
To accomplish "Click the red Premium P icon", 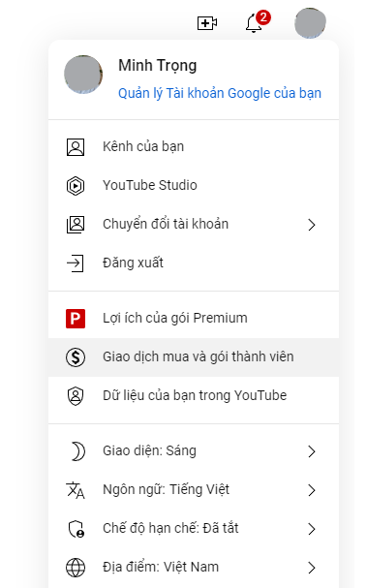I will point(76,319).
